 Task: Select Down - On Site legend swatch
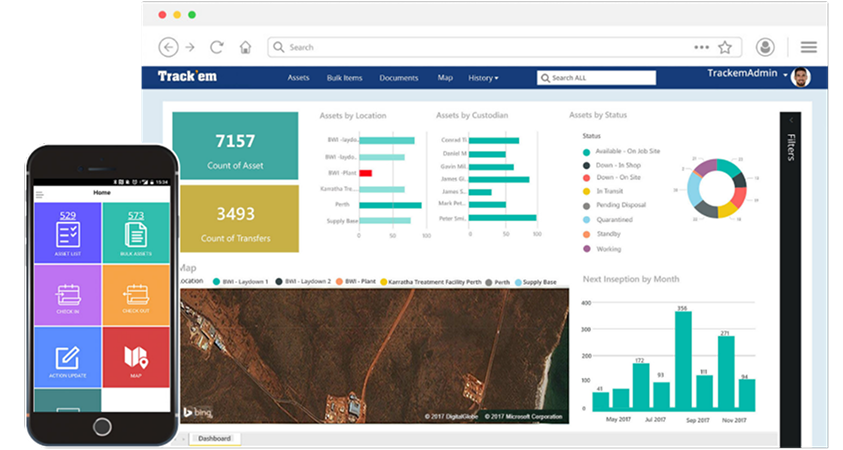[587, 177]
